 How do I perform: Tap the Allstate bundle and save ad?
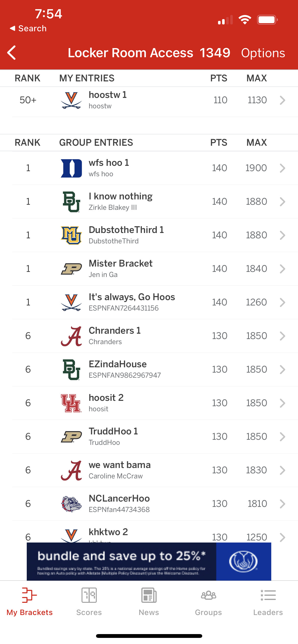[149, 561]
